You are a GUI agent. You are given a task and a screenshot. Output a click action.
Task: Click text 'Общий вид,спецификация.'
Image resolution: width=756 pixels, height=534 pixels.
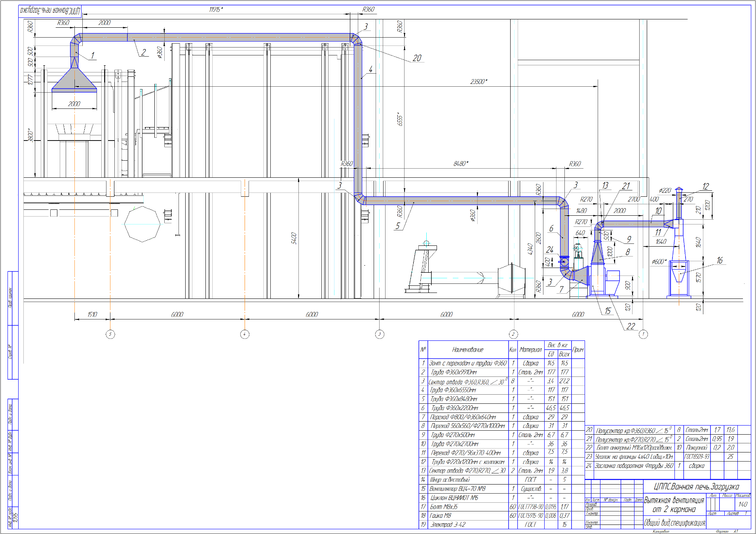pyautogui.click(x=675, y=523)
